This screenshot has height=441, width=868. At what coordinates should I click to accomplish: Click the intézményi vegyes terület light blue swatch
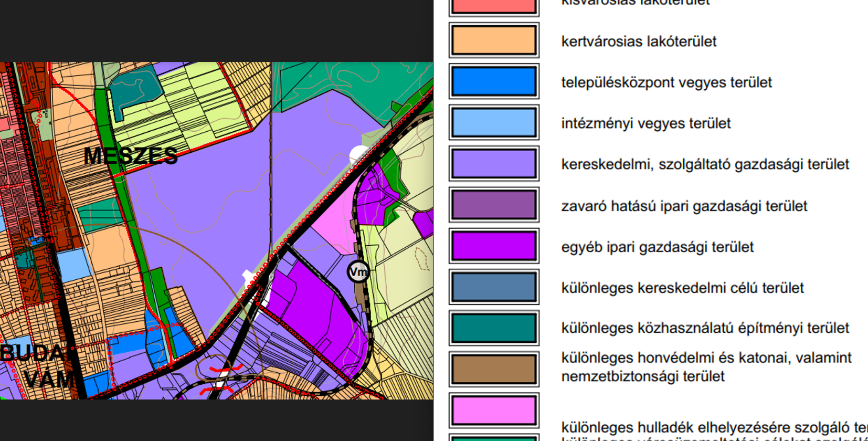click(494, 122)
